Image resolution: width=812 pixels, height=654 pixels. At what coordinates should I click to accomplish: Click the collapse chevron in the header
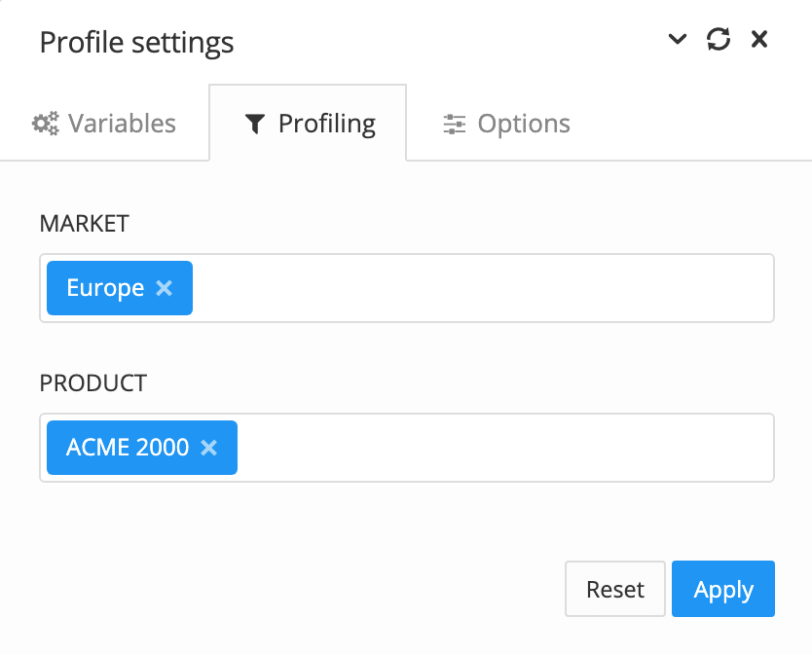[678, 40]
